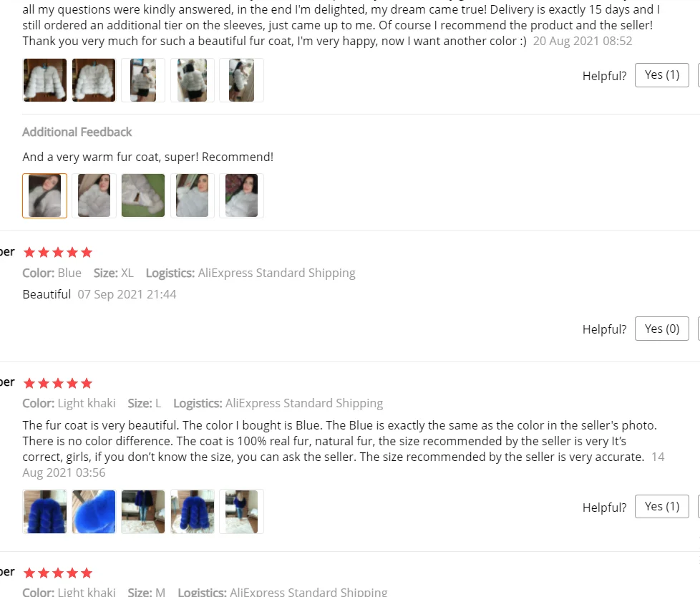Screen dimensions: 700x597
Task: Click Yes (0) on the 'Beautiful' review
Action: point(662,329)
